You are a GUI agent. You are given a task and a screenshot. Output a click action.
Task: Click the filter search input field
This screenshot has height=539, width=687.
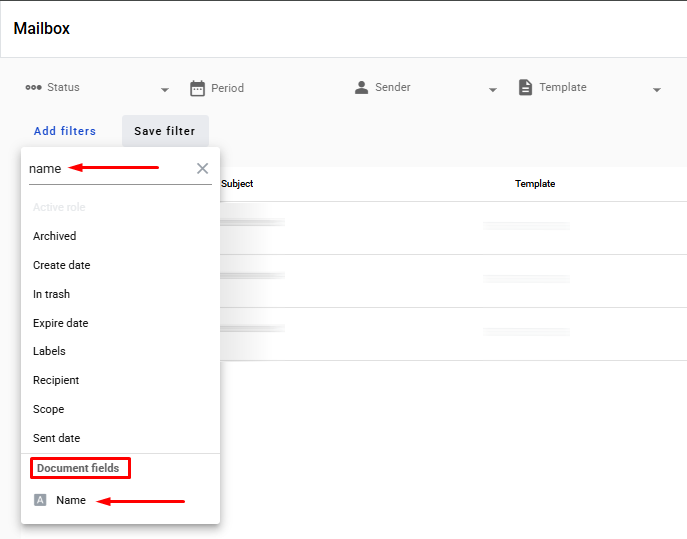pyautogui.click(x=105, y=169)
